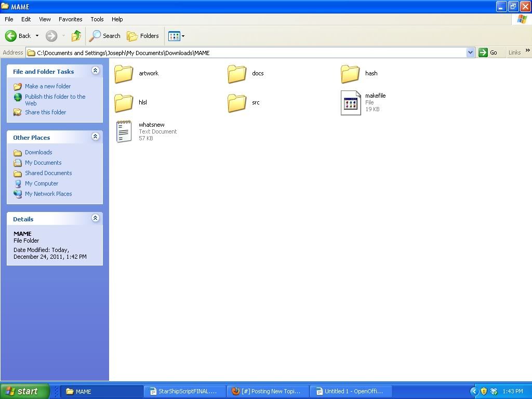Click the Share this folder icon
Screen dimensions: 532x399
coord(17,112)
